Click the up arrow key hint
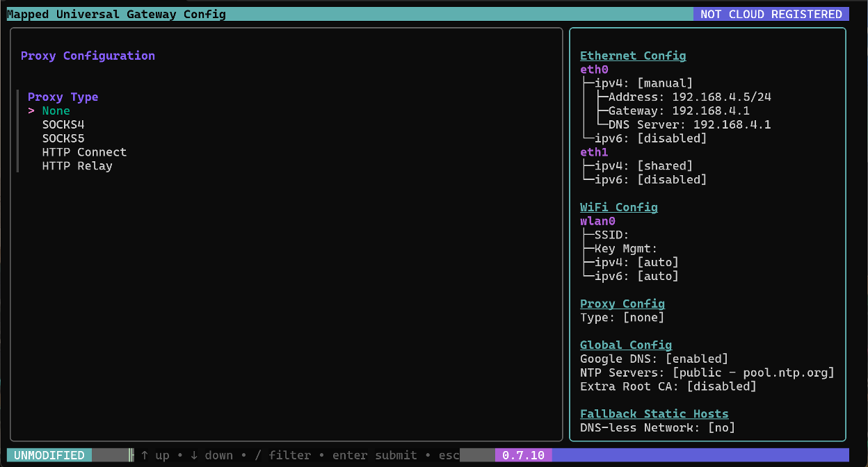868x467 pixels. click(154, 455)
